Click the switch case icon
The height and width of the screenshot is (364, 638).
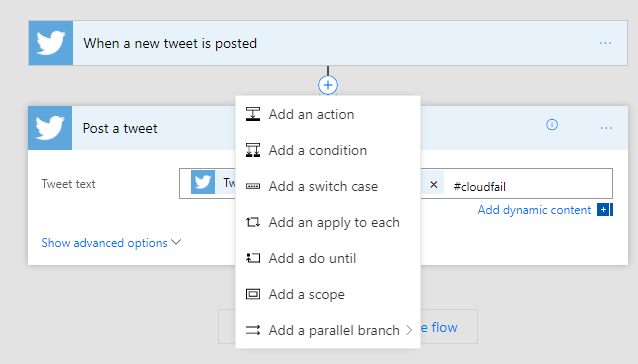point(253,186)
